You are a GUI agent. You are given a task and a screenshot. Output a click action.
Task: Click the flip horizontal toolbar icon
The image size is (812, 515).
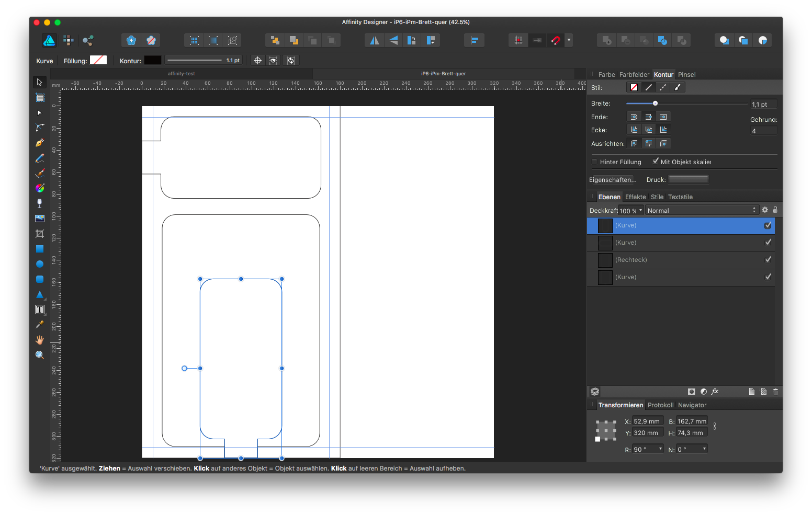click(x=374, y=40)
